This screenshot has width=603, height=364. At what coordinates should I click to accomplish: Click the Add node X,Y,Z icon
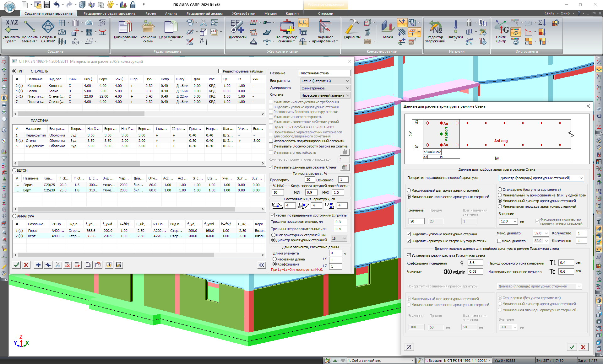click(x=12, y=27)
